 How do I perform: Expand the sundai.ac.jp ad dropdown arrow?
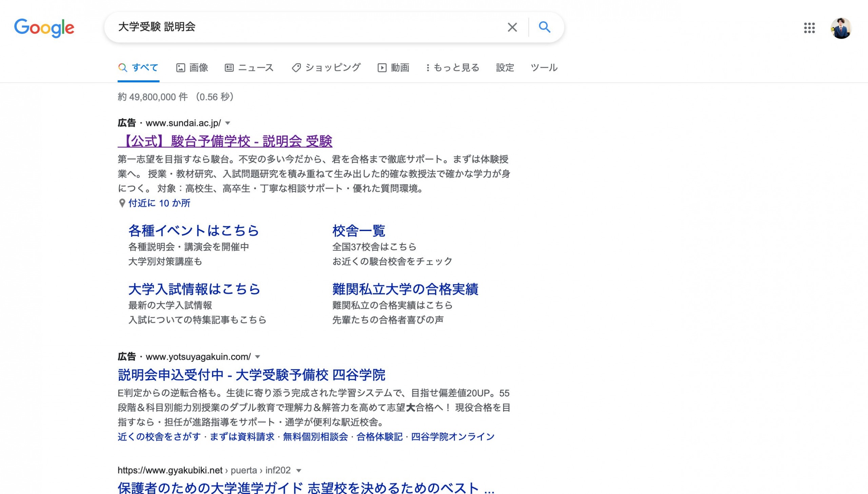228,123
